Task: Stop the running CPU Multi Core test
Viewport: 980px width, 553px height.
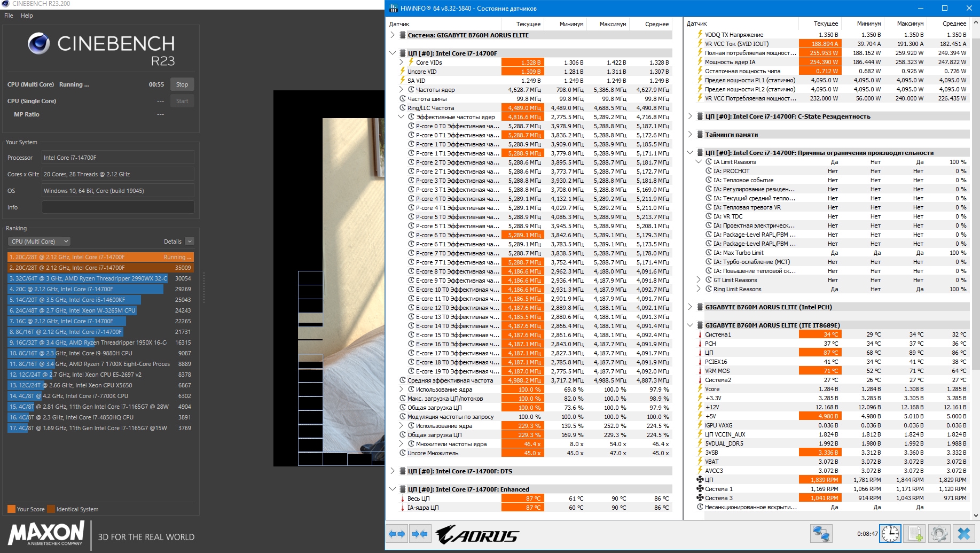Action: click(x=182, y=84)
